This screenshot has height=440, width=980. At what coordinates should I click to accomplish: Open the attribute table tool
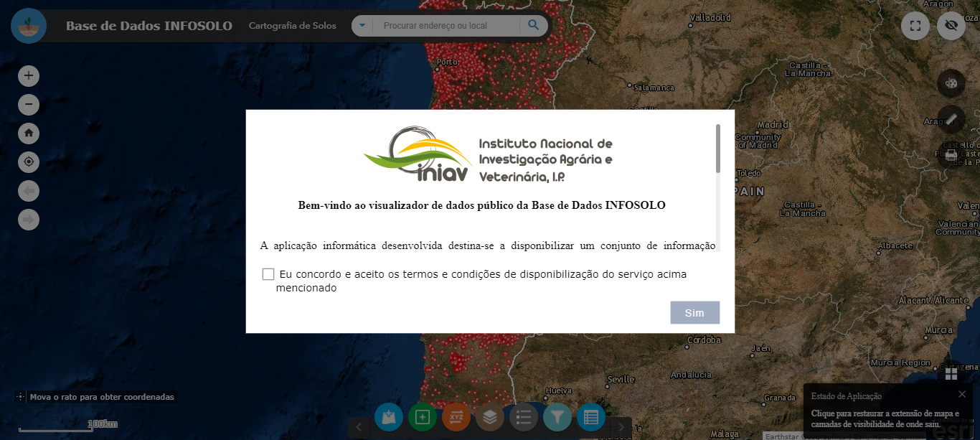coord(591,417)
